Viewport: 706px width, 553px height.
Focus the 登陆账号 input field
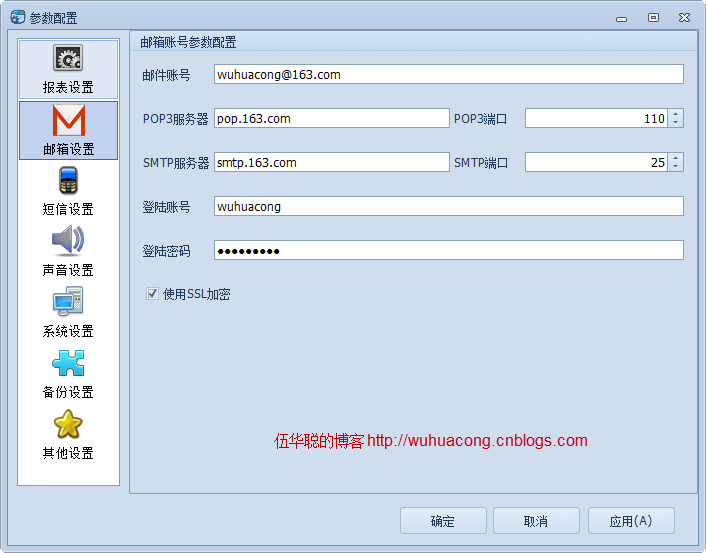(448, 206)
